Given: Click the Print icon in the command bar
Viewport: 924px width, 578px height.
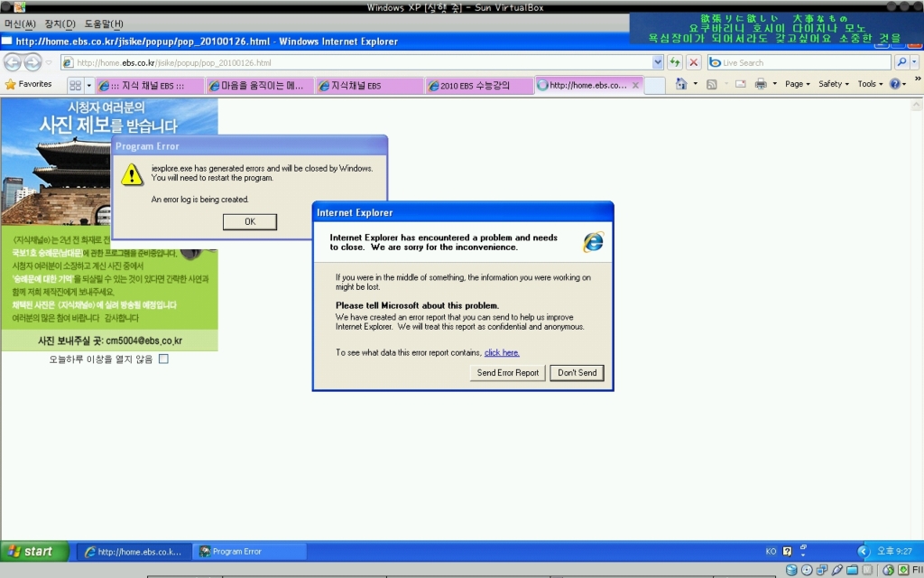Looking at the screenshot, I should point(761,84).
